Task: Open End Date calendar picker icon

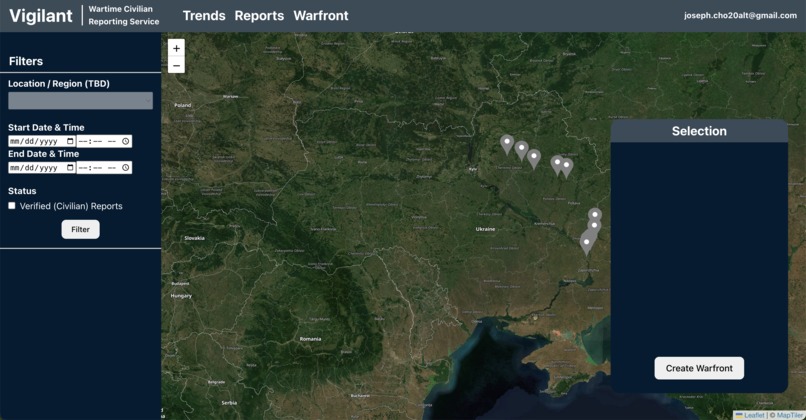Action: (70, 168)
